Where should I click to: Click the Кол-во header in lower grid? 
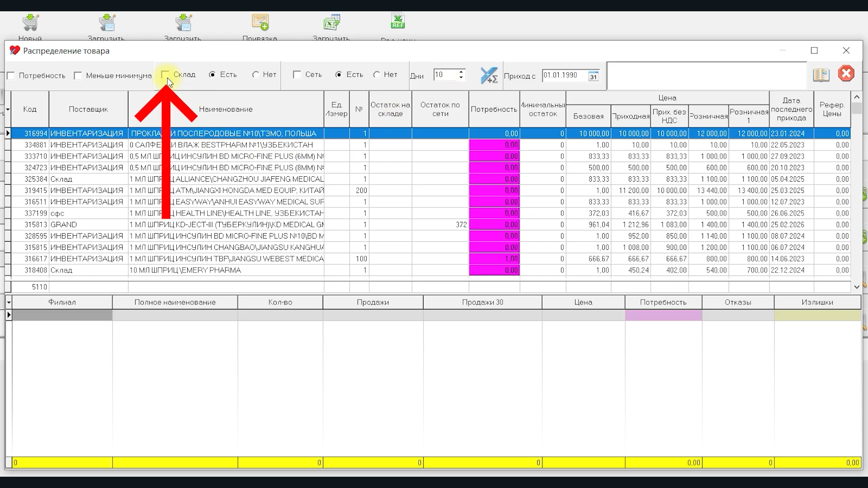tap(280, 302)
